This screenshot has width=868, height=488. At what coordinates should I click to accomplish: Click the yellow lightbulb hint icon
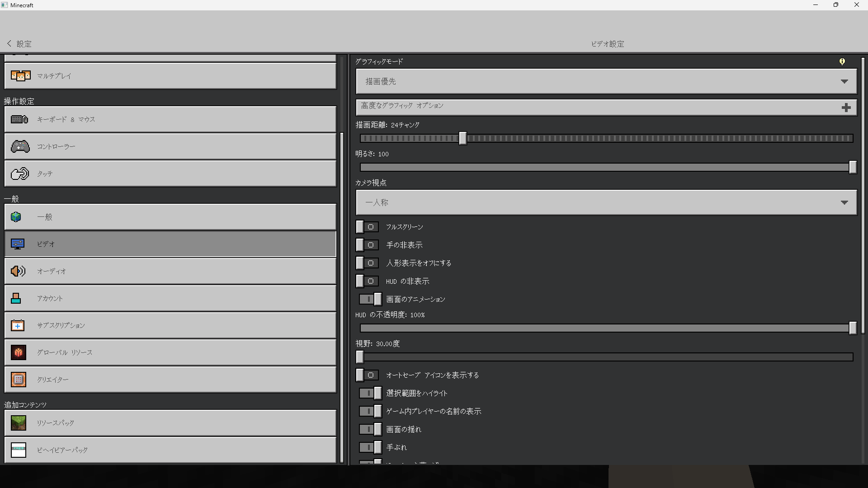tap(842, 61)
